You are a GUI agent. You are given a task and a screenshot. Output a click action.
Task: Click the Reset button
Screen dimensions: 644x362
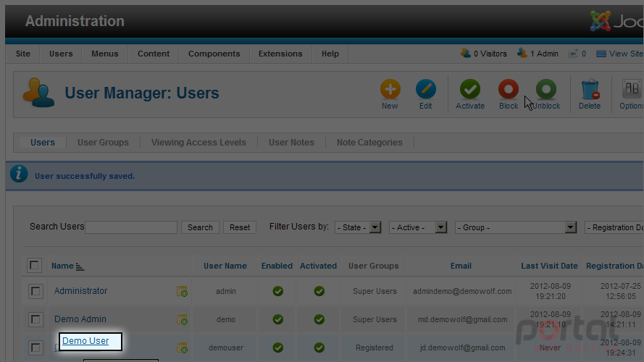pos(240,227)
